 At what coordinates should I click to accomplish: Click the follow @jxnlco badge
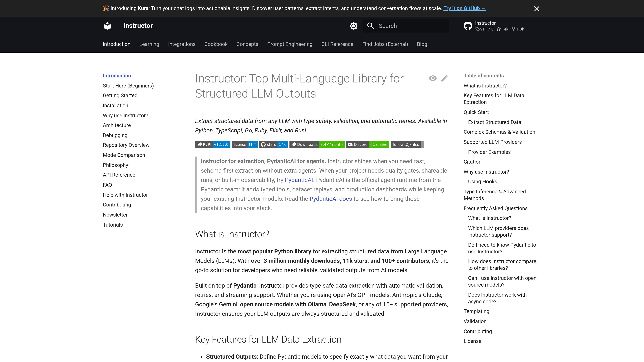(x=407, y=145)
